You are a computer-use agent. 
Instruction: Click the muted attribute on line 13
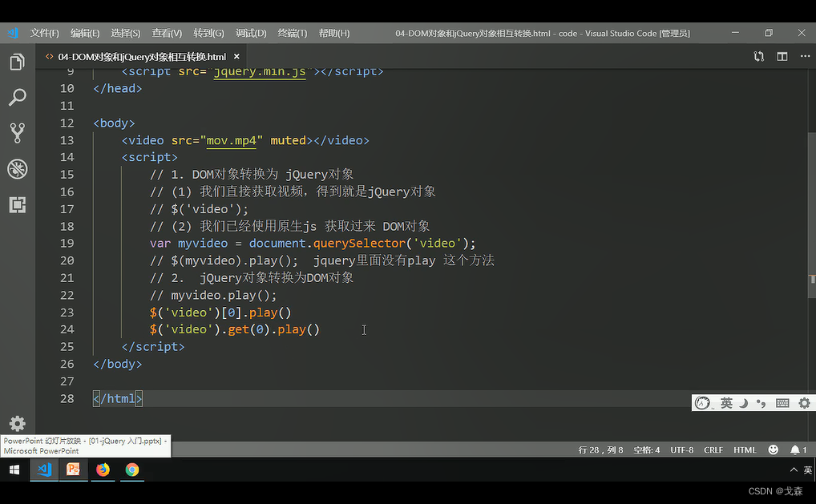coord(289,140)
